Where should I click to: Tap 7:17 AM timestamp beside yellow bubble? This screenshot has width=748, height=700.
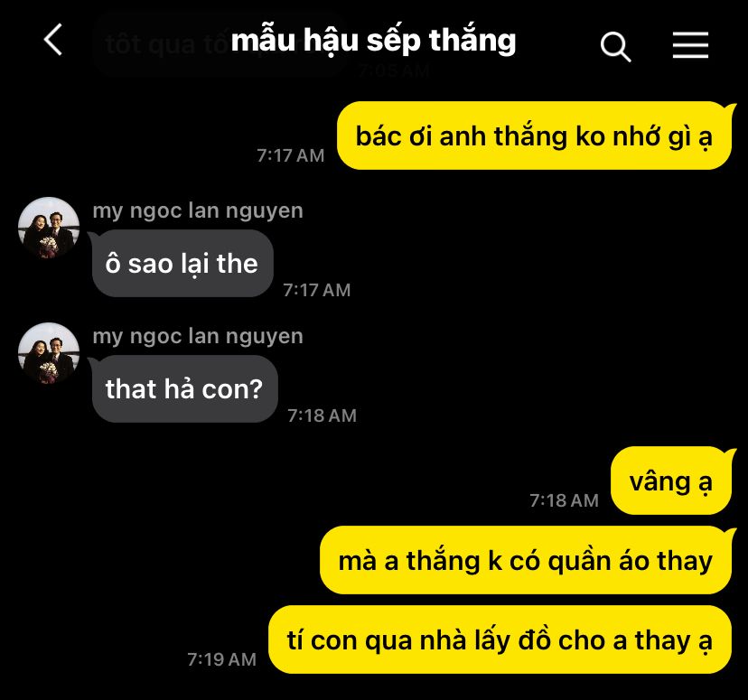(x=291, y=155)
